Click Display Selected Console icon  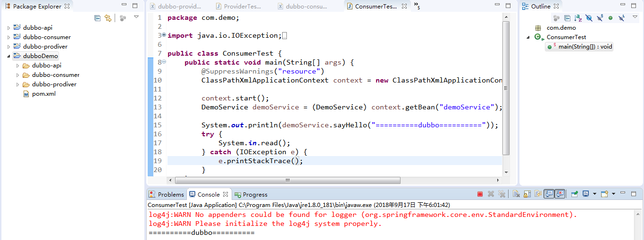point(585,194)
